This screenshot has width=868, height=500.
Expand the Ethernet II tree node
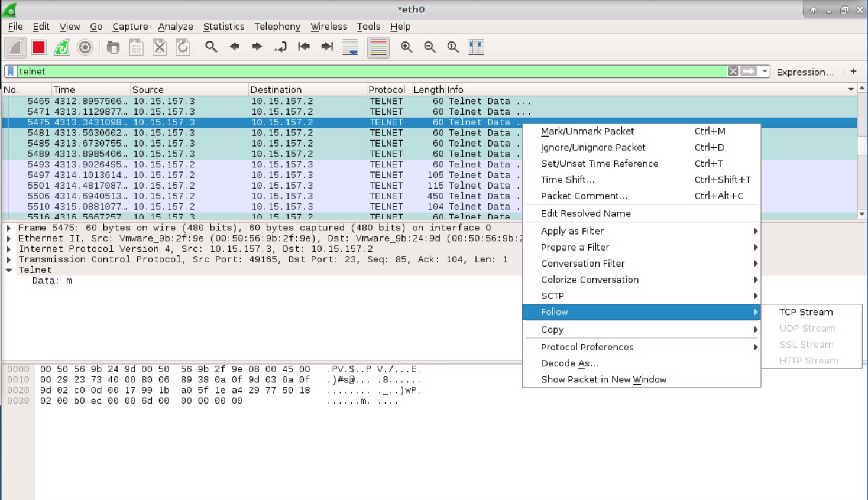click(8, 239)
